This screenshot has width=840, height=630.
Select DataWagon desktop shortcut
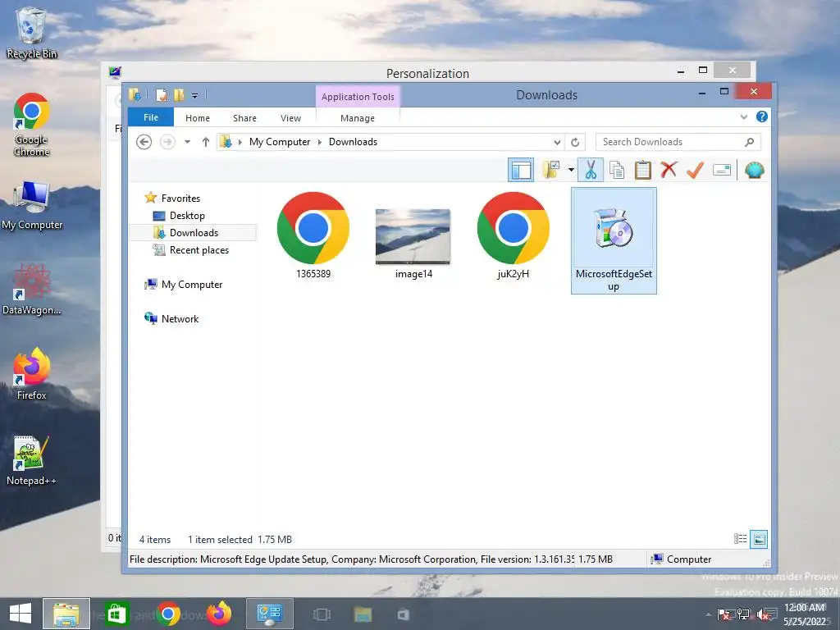coord(32,290)
